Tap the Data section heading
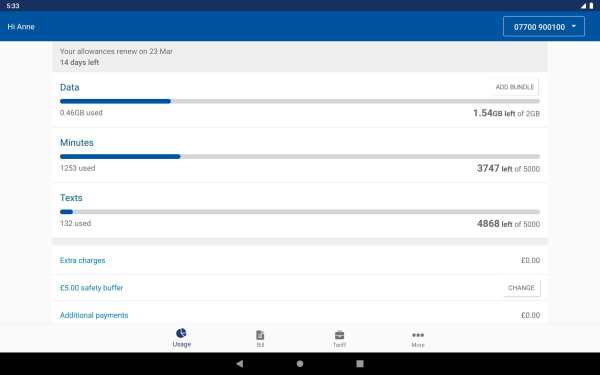 click(x=70, y=87)
